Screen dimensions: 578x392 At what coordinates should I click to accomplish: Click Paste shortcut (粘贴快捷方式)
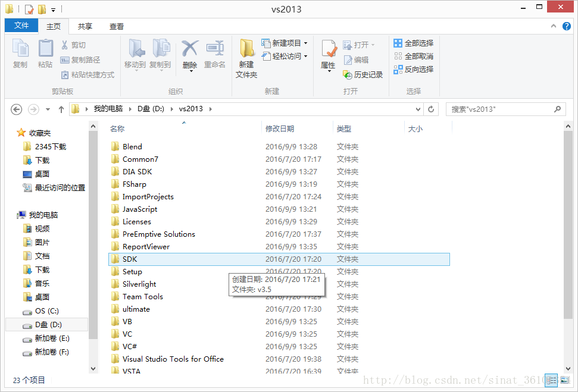[x=88, y=75]
